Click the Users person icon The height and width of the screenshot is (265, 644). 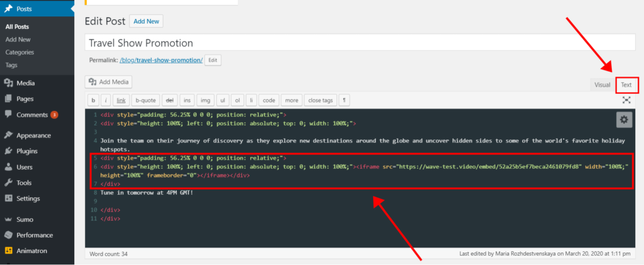click(x=8, y=167)
